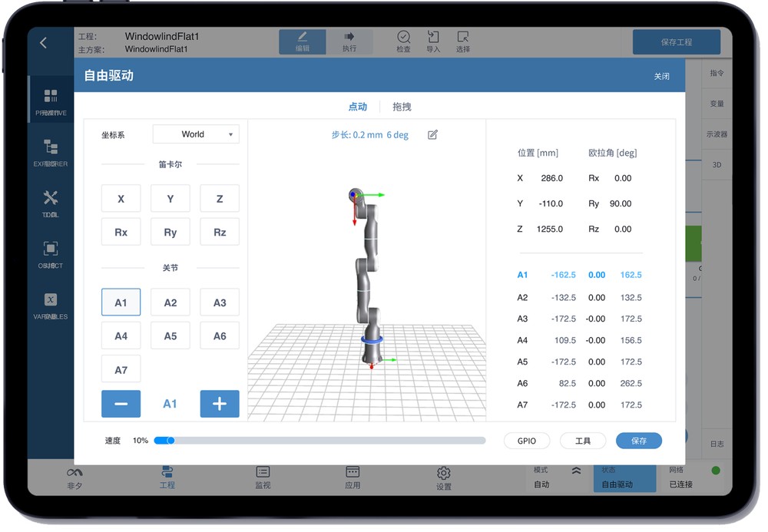Open the 设置 gear icon in bottom bar
The image size is (768, 532).
click(443, 477)
